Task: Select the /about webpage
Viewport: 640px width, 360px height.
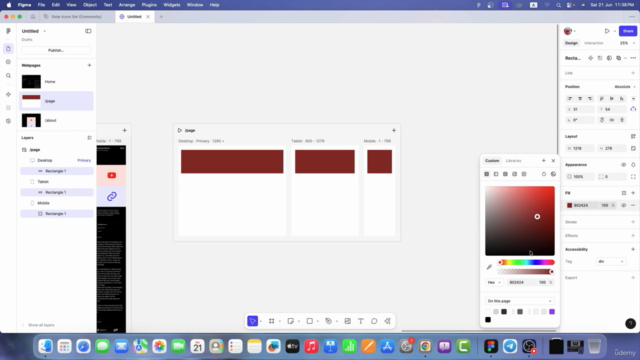Action: pos(56,120)
